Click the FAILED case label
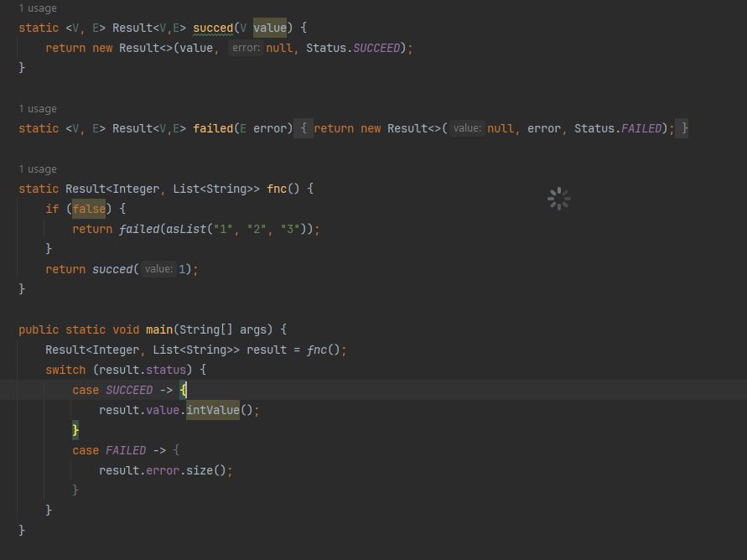747x560 pixels. tap(126, 450)
